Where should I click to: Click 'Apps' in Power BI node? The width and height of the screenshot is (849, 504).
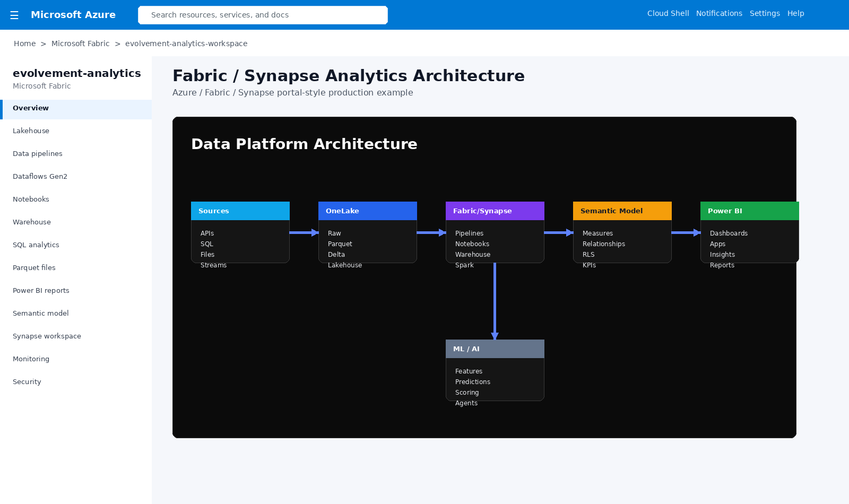point(717,244)
